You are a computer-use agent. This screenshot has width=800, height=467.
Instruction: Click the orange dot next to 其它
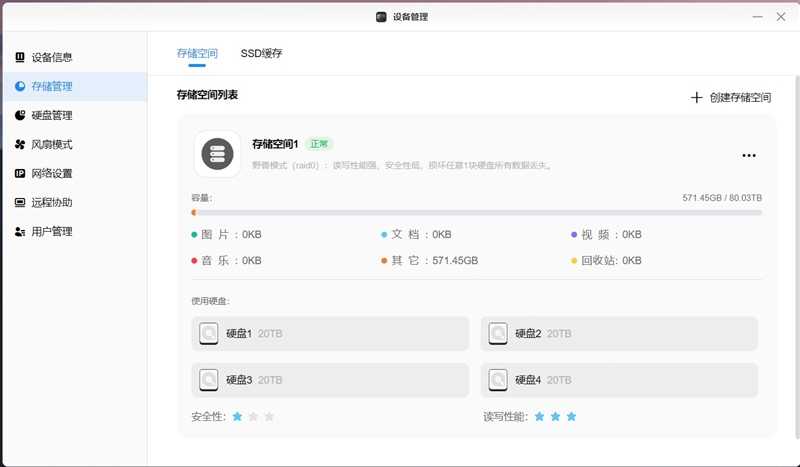[384, 261]
